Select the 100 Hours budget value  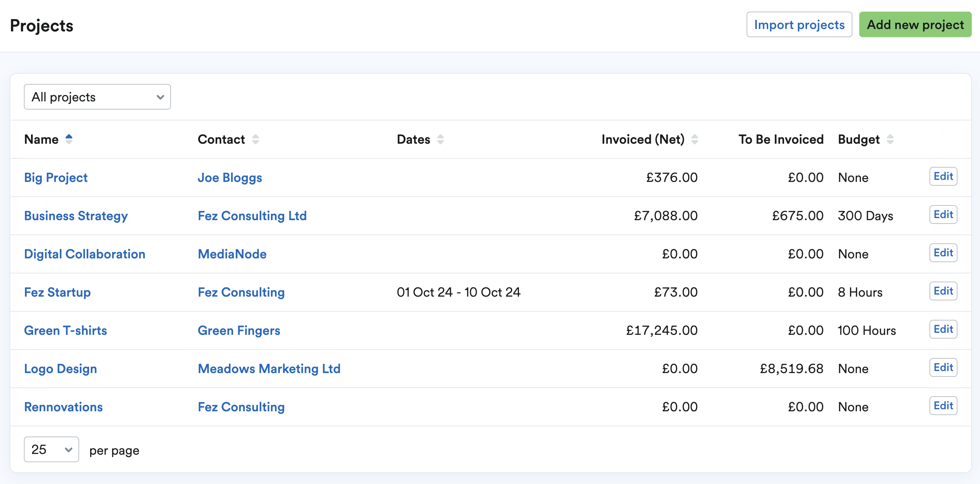(867, 331)
